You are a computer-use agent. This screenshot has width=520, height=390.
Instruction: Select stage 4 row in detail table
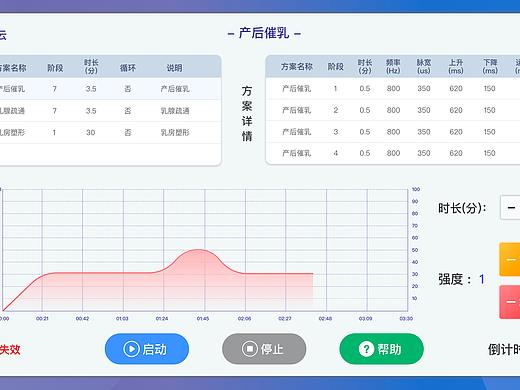393,153
